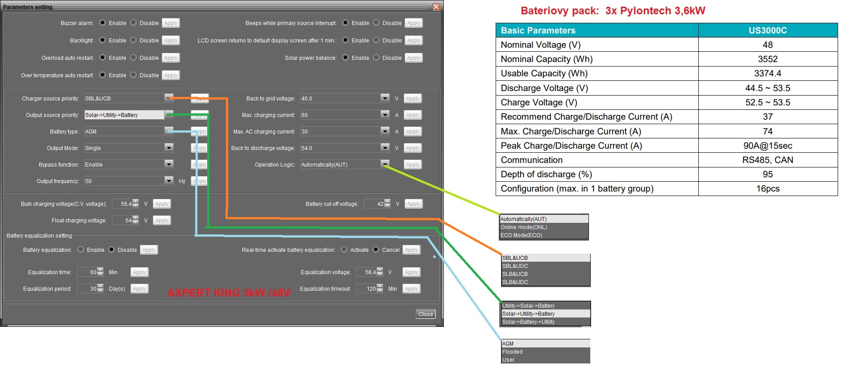
Task: Expand the Output frequency dropdown
Action: point(169,181)
